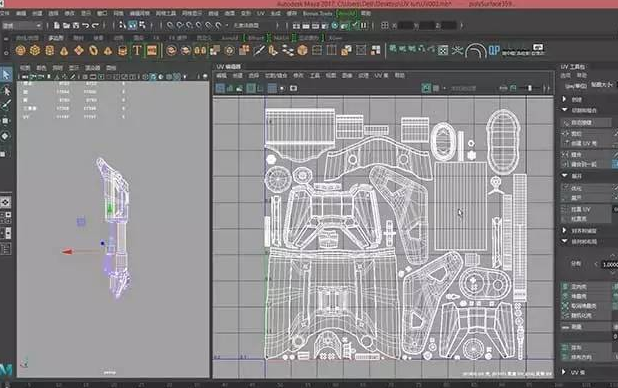
Task: Toggle Make Live magnet icon
Action: coord(218,26)
